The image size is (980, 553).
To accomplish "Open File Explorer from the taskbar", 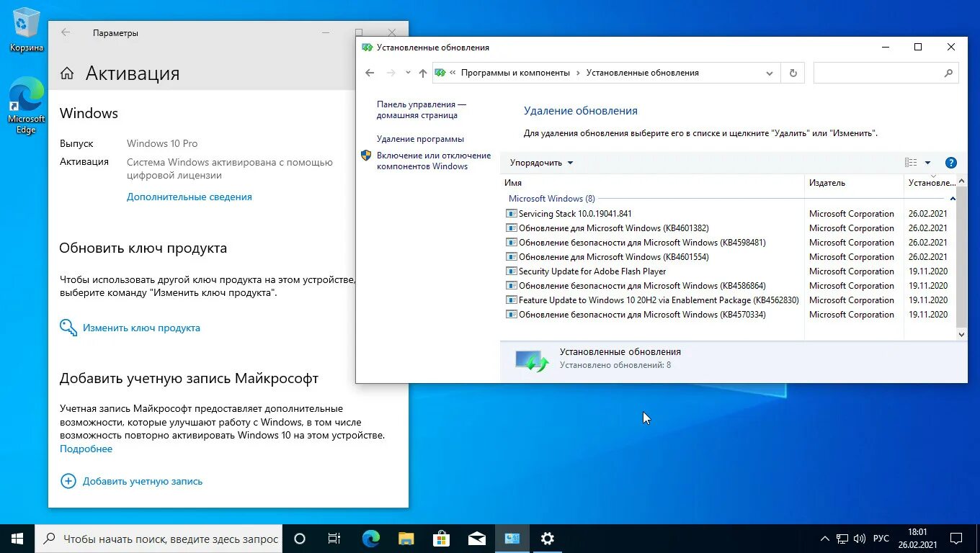I will [406, 539].
